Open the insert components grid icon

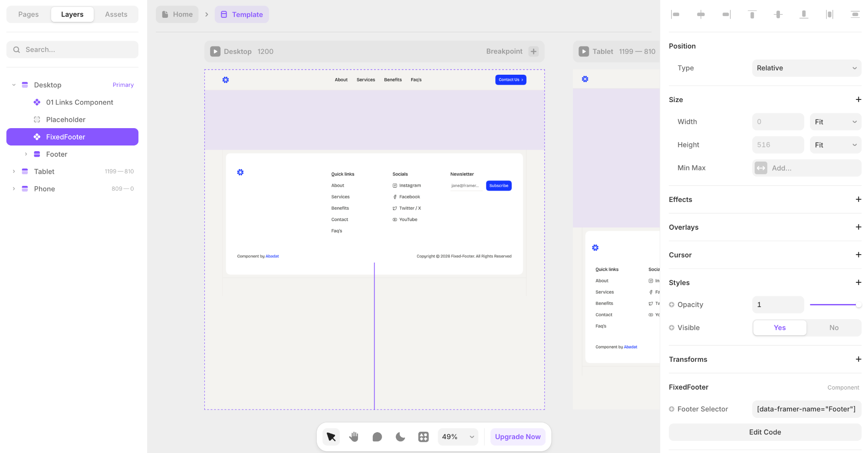point(423,436)
